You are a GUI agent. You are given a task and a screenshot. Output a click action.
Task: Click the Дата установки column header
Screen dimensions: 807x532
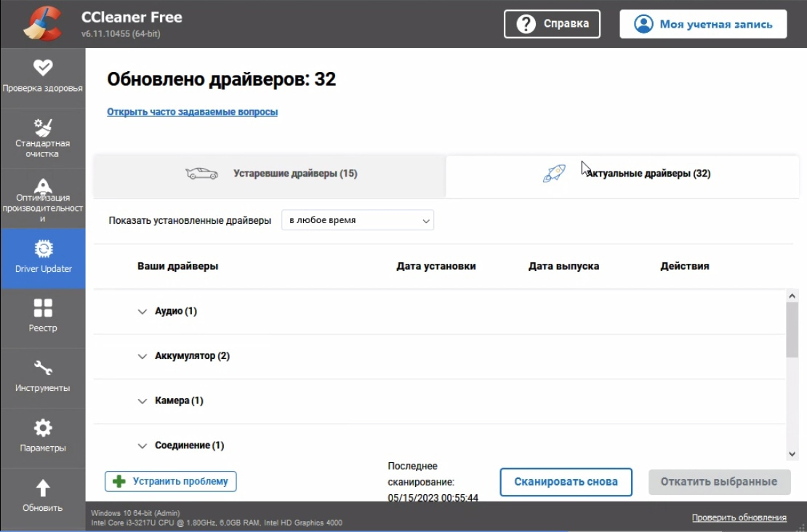pos(436,266)
